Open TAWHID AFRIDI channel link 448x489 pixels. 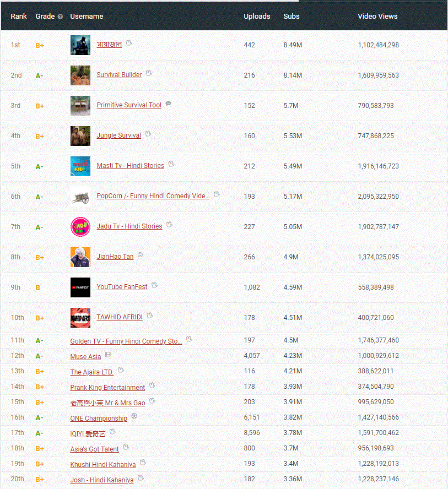(120, 317)
